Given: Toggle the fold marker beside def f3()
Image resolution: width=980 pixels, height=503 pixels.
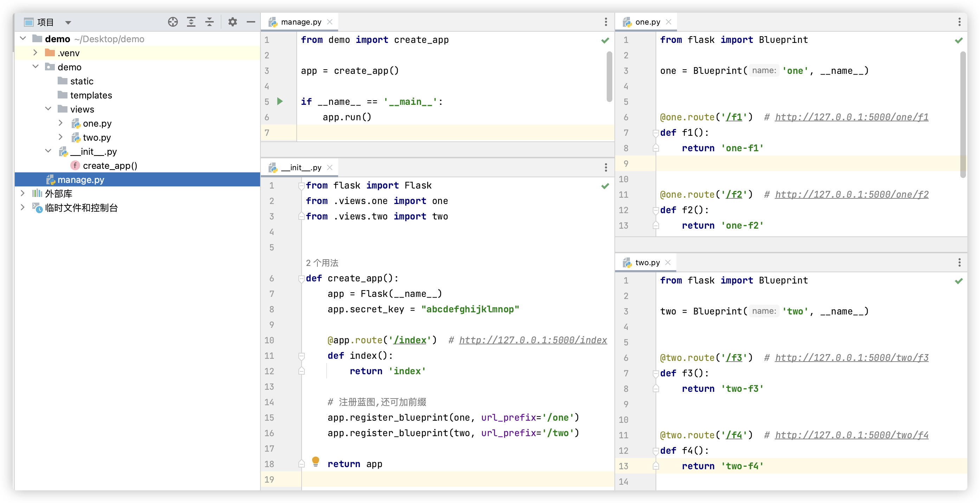Looking at the screenshot, I should [x=656, y=374].
